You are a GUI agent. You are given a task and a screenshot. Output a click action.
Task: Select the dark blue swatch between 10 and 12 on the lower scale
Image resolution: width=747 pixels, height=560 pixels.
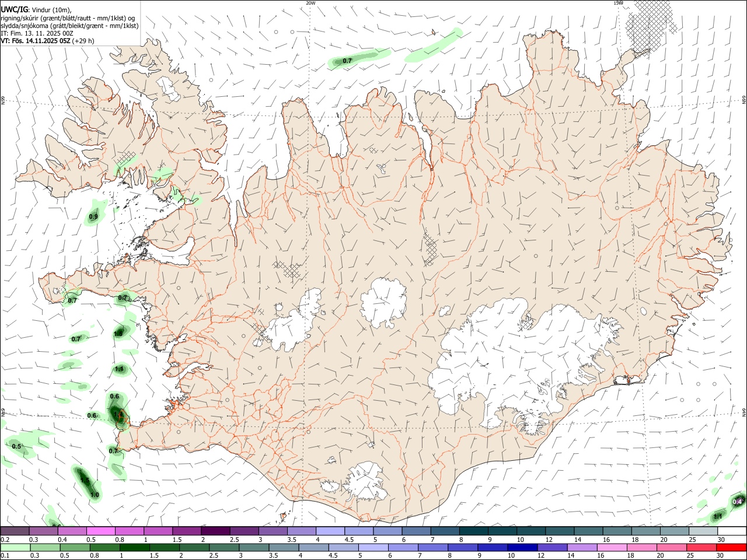pos(522,548)
